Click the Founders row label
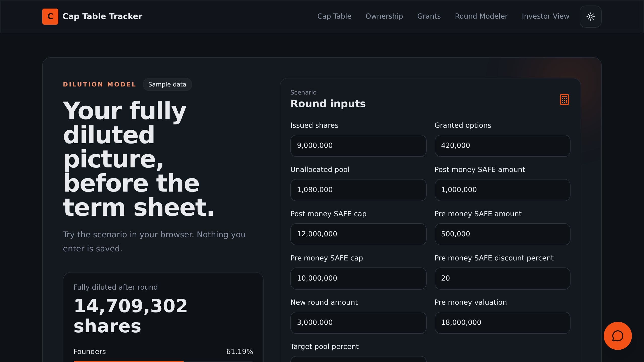Screen dimensions: 644x362 pos(90,351)
